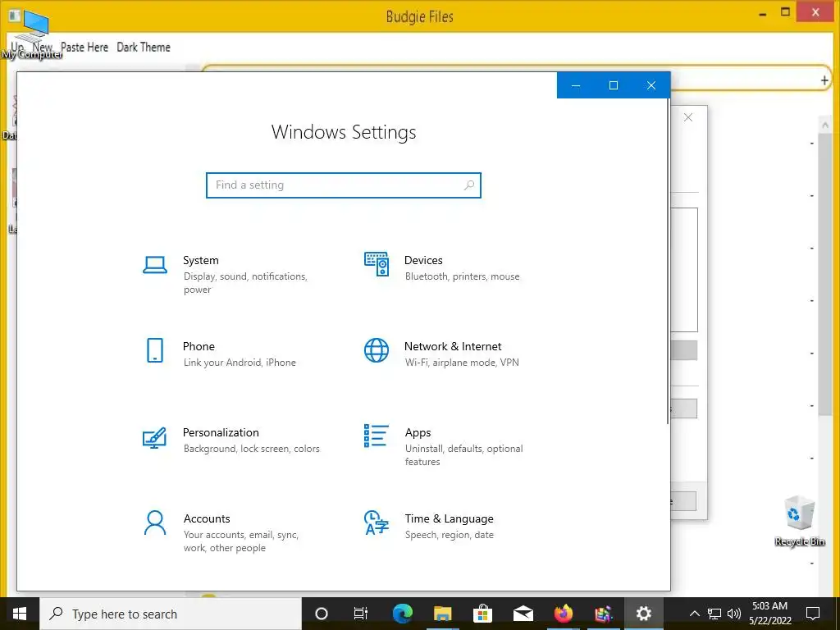This screenshot has height=630, width=840.
Task: Open My Computer desktop icon
Action: (x=32, y=34)
